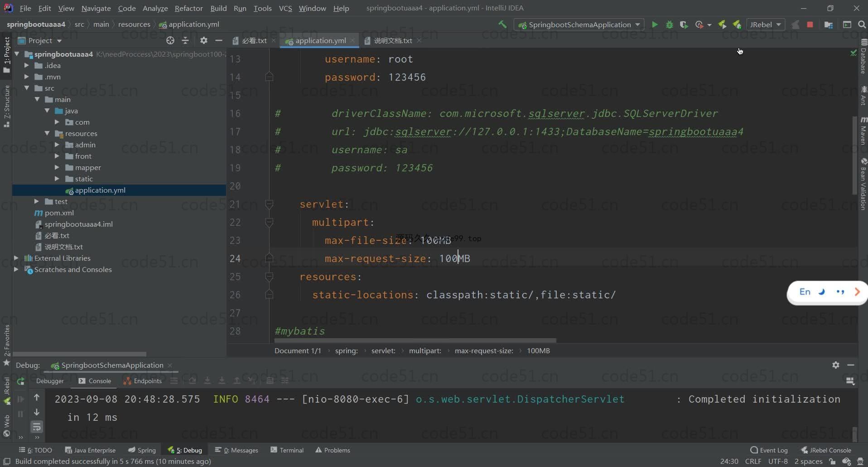The height and width of the screenshot is (467, 868).
Task: Select pom.xml in project tree
Action: [x=59, y=213]
